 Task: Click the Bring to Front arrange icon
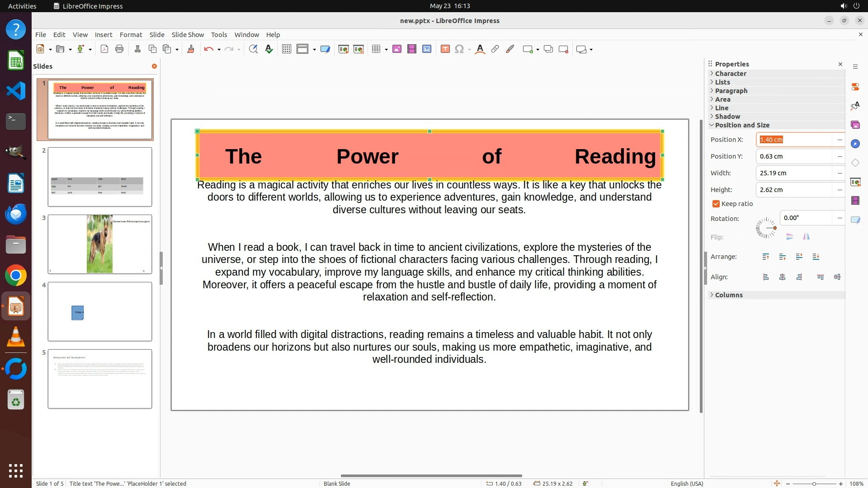[x=765, y=257]
